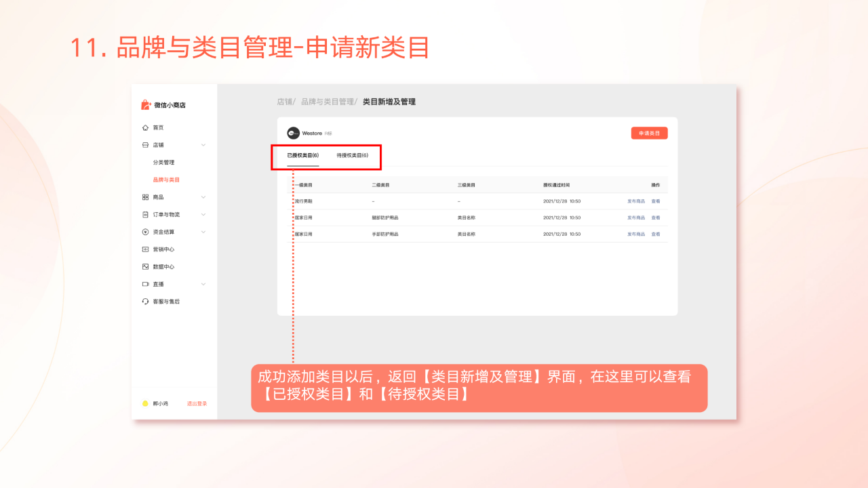
Task: Click the 醉小鸡 username
Action: coord(160,403)
